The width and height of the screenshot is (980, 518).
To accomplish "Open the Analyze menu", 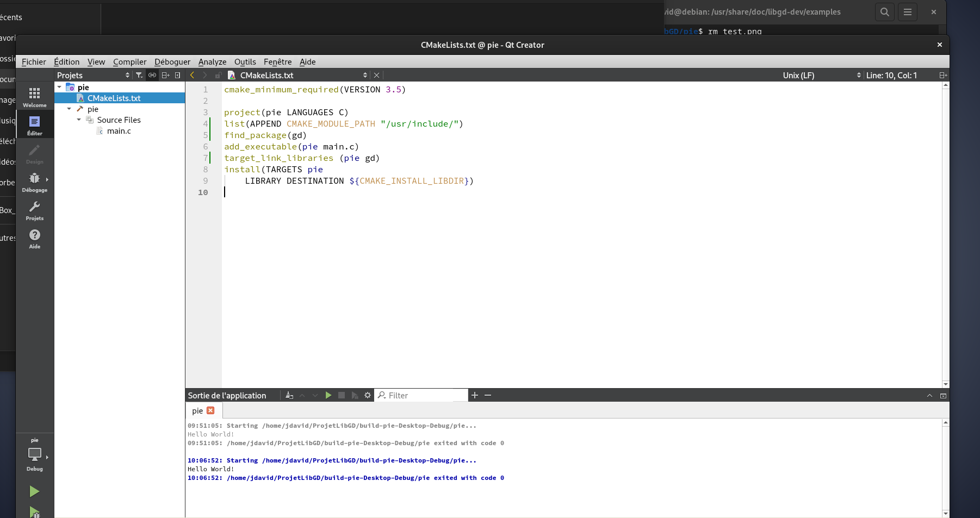I will 212,61.
